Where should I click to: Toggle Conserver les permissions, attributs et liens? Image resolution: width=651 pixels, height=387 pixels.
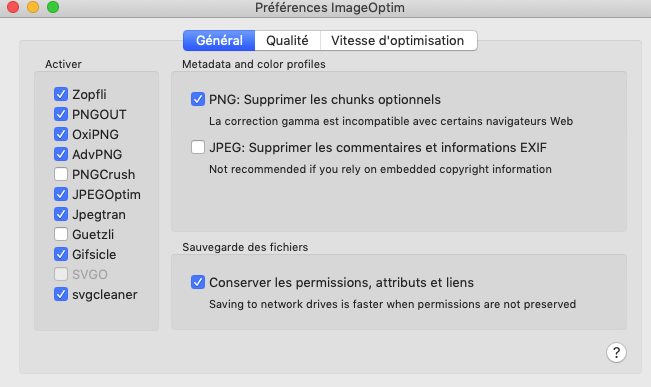tap(198, 282)
